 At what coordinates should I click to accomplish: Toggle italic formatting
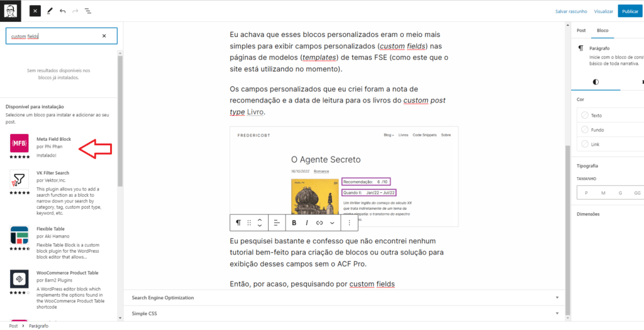point(306,223)
